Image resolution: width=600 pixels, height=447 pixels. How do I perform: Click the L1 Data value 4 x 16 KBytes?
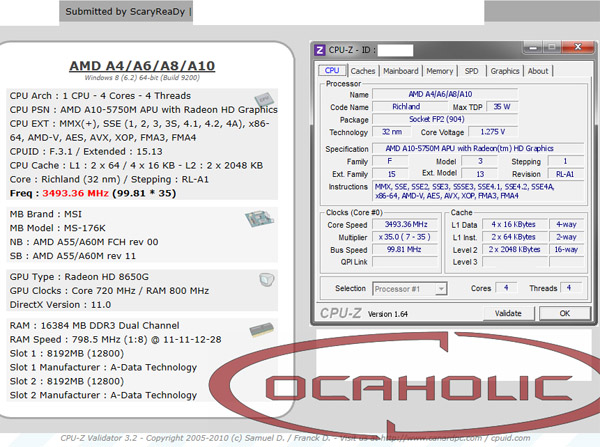click(514, 225)
